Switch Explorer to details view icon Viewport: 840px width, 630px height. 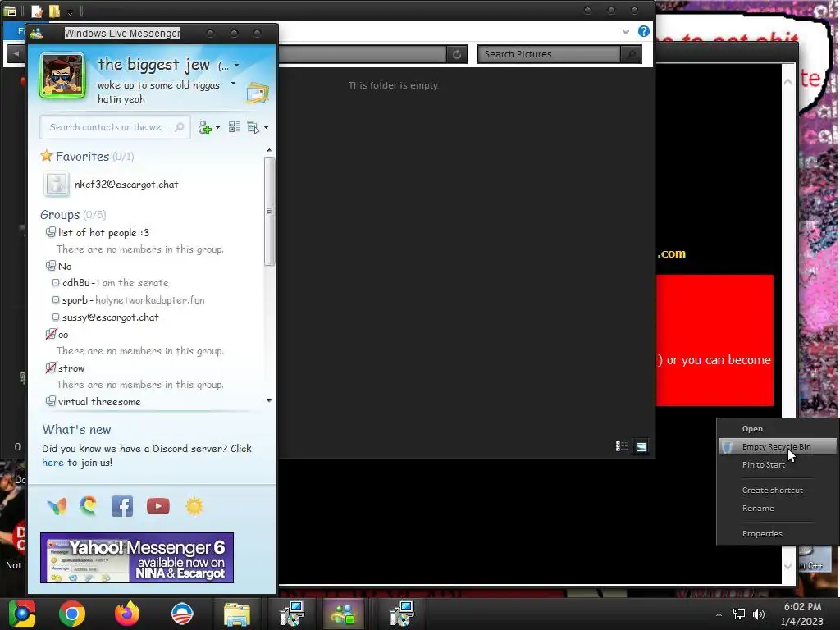pos(622,446)
